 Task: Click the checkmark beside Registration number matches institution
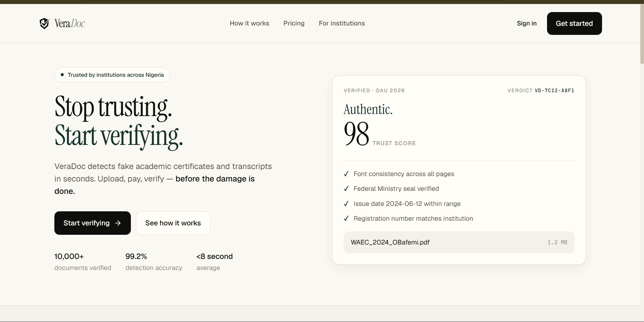coord(346,218)
